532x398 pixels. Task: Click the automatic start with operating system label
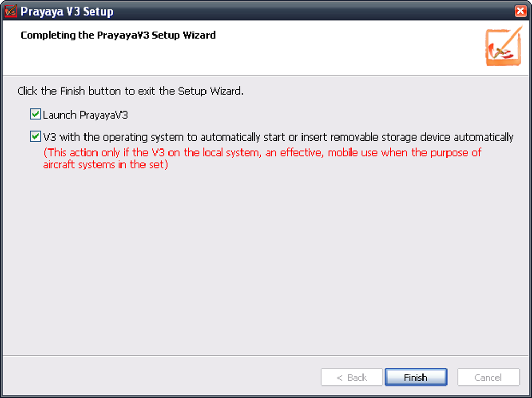(x=278, y=138)
